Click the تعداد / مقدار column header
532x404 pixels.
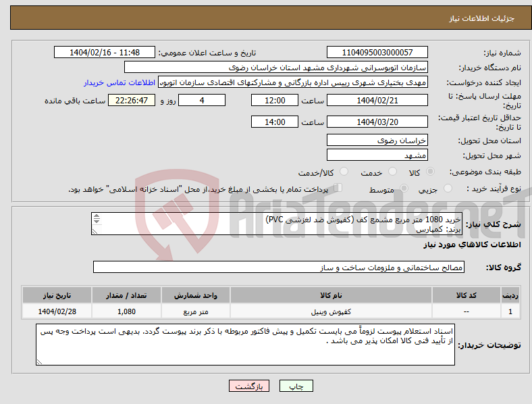point(126,295)
